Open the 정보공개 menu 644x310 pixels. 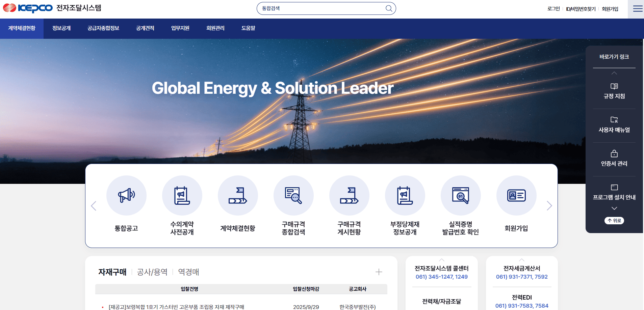pos(61,28)
